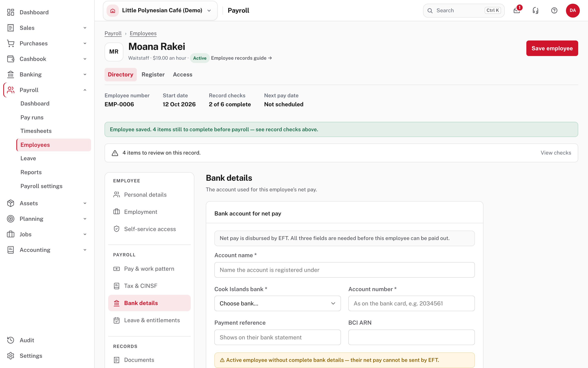Collapse the Payroll menu chevron
Viewport: 588px width, 368px height.
point(85,90)
